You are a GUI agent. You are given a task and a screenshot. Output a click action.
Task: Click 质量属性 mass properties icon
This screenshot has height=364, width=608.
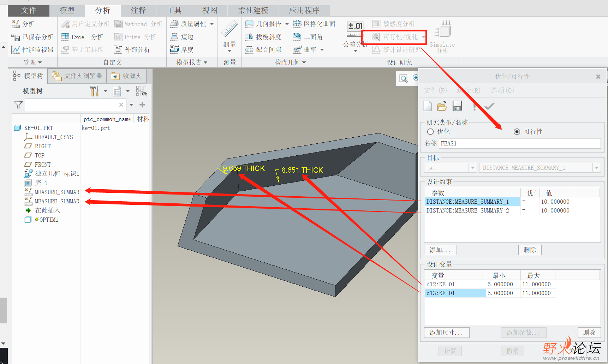pyautogui.click(x=174, y=24)
